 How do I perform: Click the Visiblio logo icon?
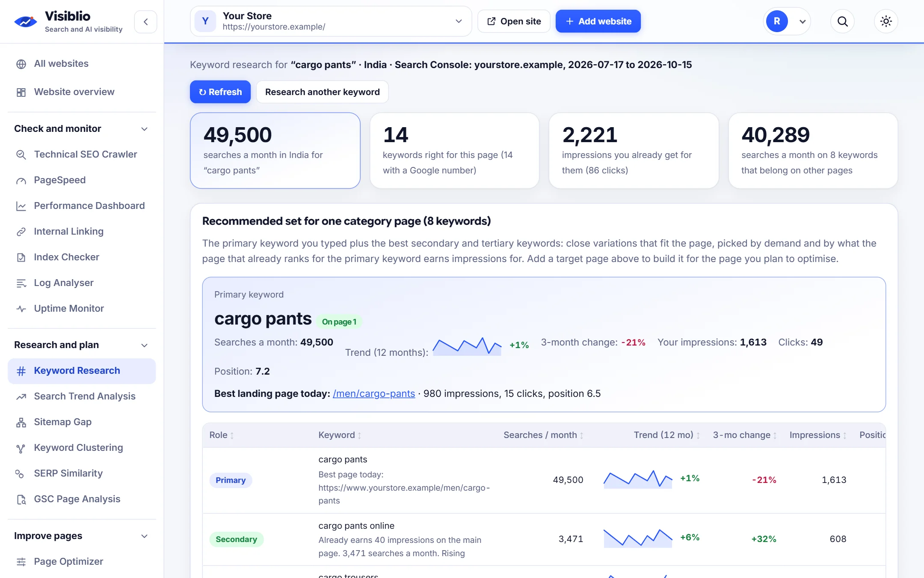click(26, 21)
